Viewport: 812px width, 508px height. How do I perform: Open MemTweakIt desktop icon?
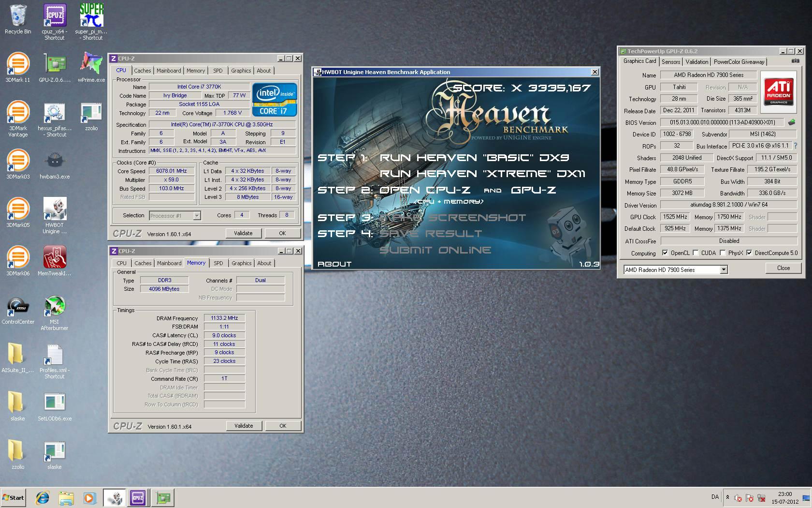[55, 261]
